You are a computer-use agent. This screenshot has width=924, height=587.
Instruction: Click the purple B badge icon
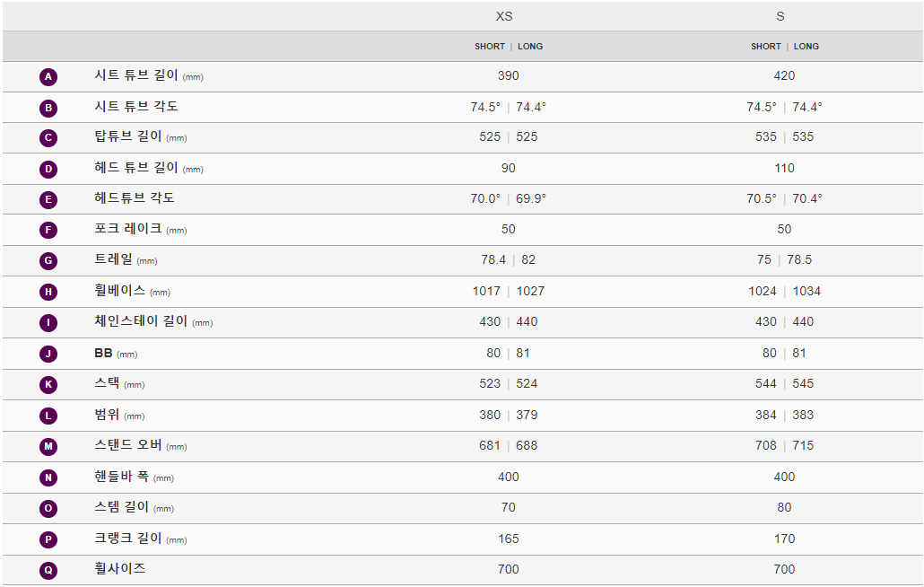point(48,108)
